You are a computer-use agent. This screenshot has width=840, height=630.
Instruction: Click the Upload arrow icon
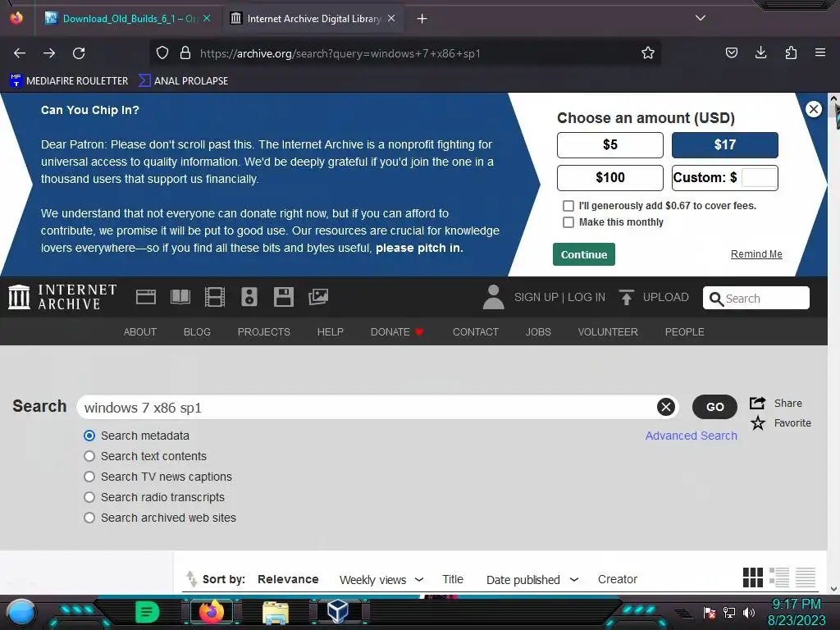[x=626, y=297]
